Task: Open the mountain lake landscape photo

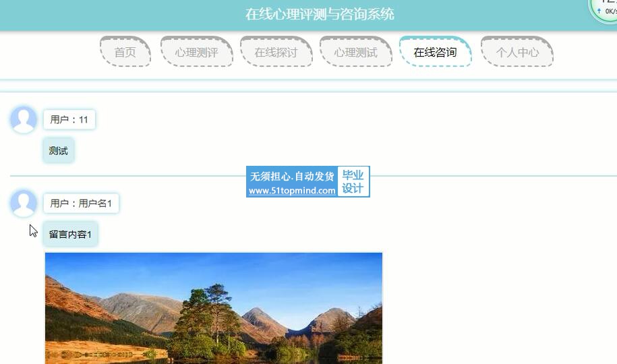Action: (213, 308)
